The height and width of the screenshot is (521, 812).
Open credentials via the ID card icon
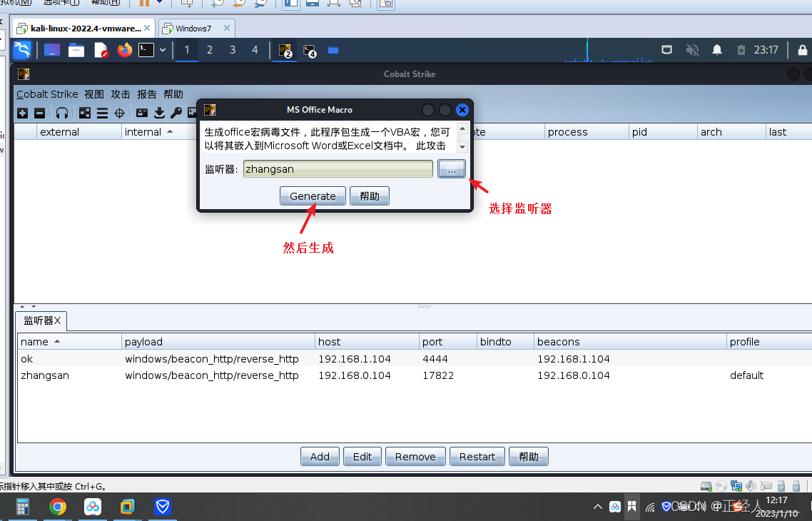pos(142,113)
